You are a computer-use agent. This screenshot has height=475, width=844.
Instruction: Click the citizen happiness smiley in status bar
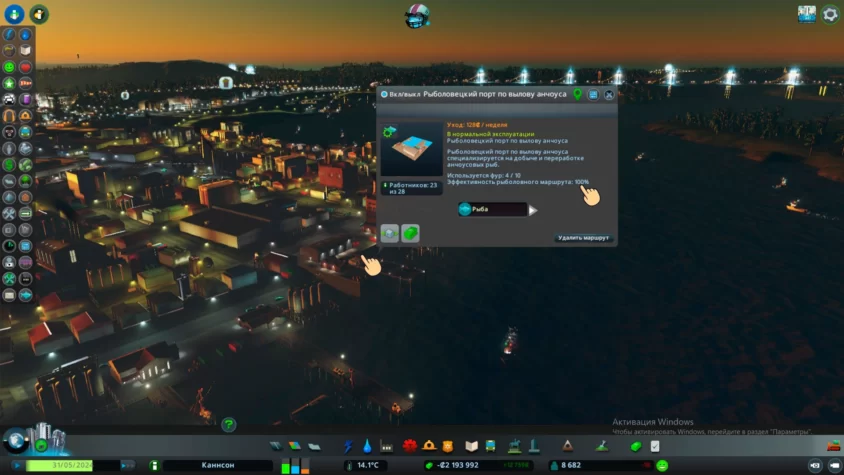point(662,465)
